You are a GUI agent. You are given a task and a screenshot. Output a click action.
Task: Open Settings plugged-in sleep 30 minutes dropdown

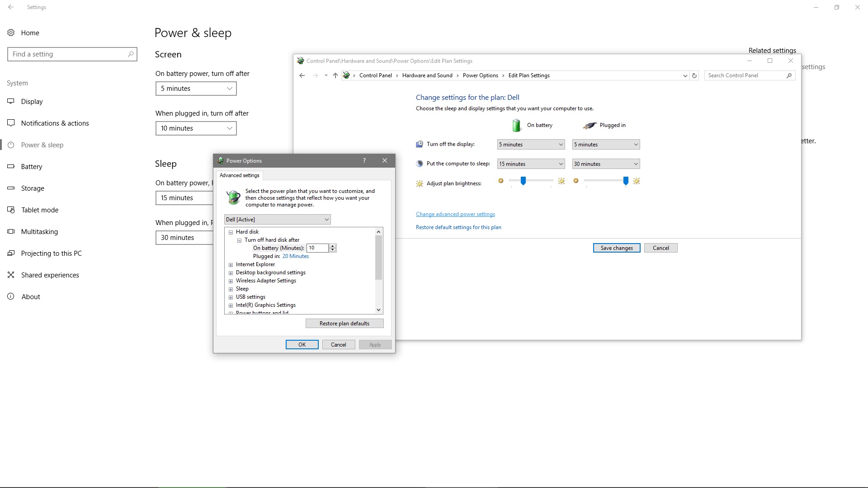pyautogui.click(x=184, y=238)
